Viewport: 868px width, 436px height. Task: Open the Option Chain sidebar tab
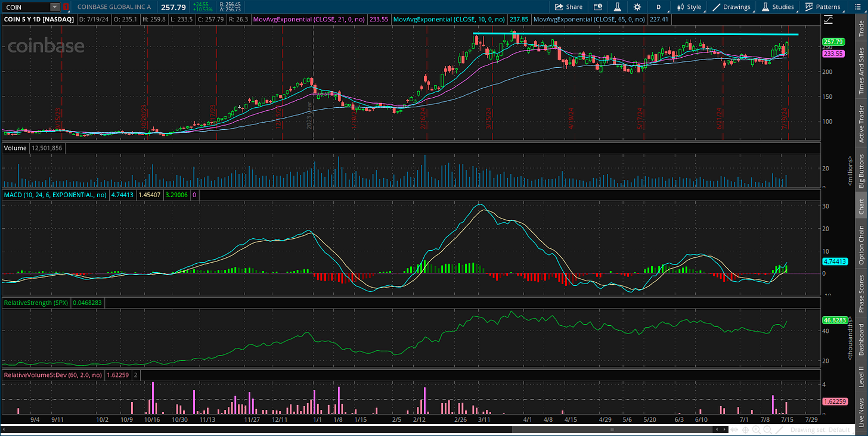click(x=861, y=245)
